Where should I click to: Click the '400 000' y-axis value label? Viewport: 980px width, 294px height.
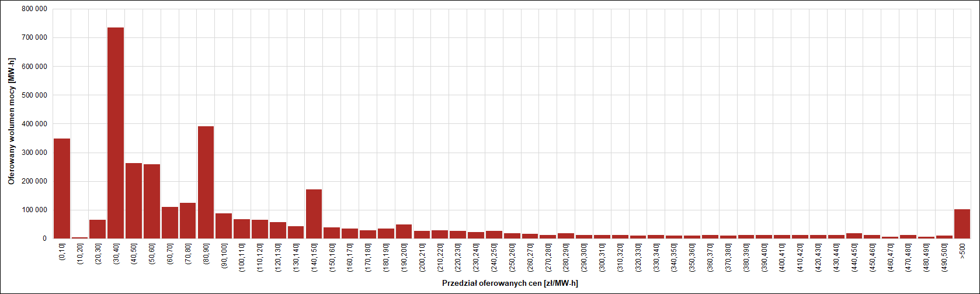[34, 124]
